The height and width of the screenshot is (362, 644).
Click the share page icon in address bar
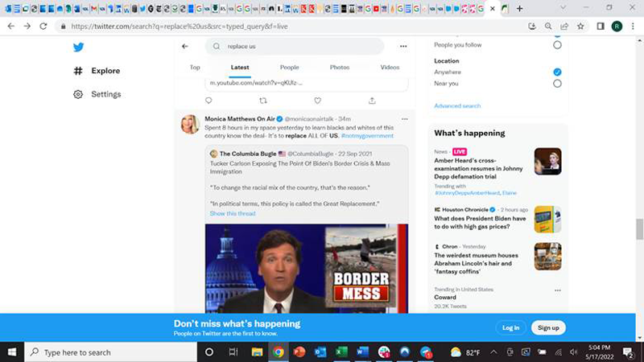(x=564, y=27)
